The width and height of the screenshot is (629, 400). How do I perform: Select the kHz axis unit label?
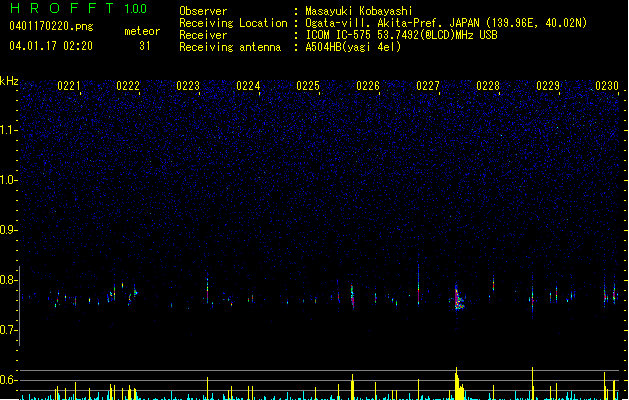tap(9, 81)
